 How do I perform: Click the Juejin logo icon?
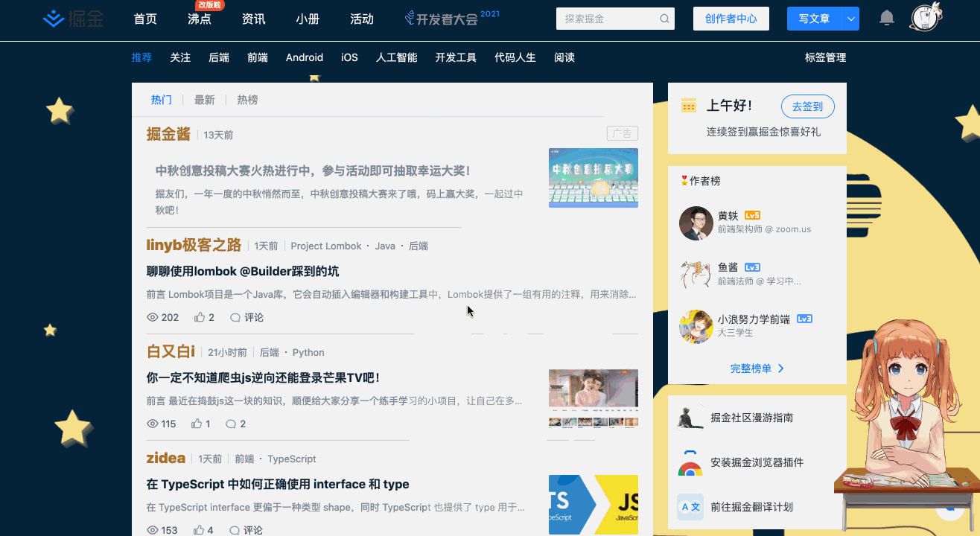54,19
